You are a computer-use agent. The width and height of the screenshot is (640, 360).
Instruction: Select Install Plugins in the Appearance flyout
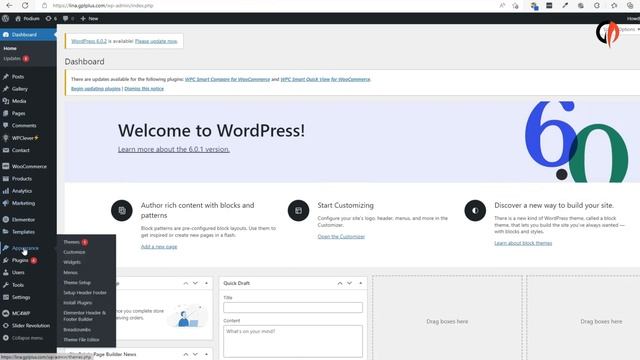coord(78,303)
